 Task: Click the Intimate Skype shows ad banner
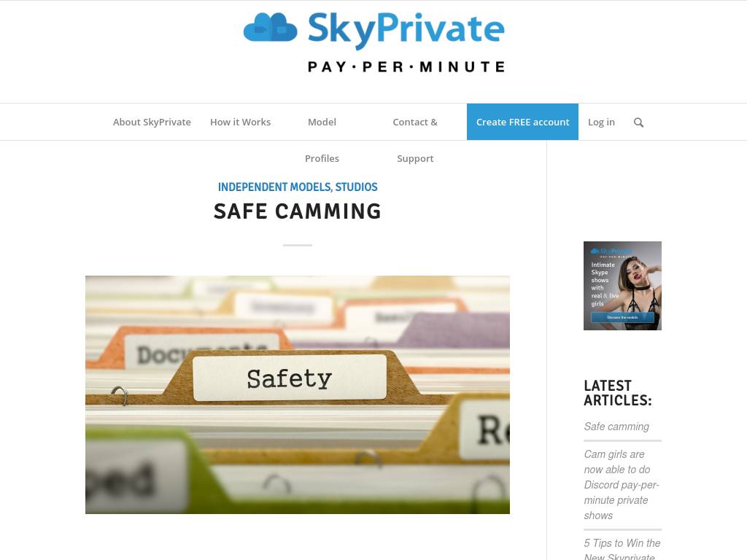coord(622,286)
